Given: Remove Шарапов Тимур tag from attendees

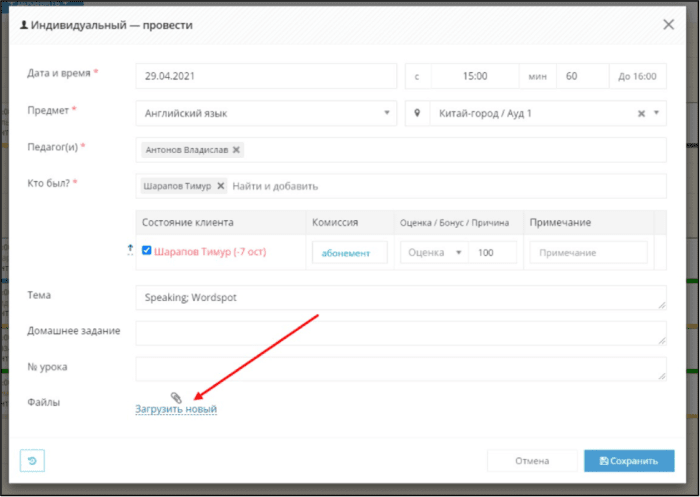Looking at the screenshot, I should coord(220,186).
